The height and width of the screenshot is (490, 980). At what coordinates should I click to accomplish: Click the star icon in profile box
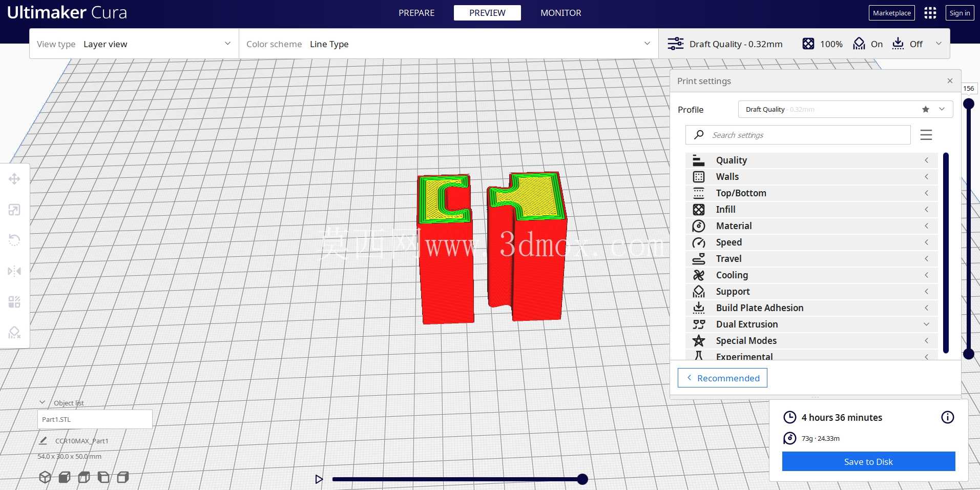point(925,109)
